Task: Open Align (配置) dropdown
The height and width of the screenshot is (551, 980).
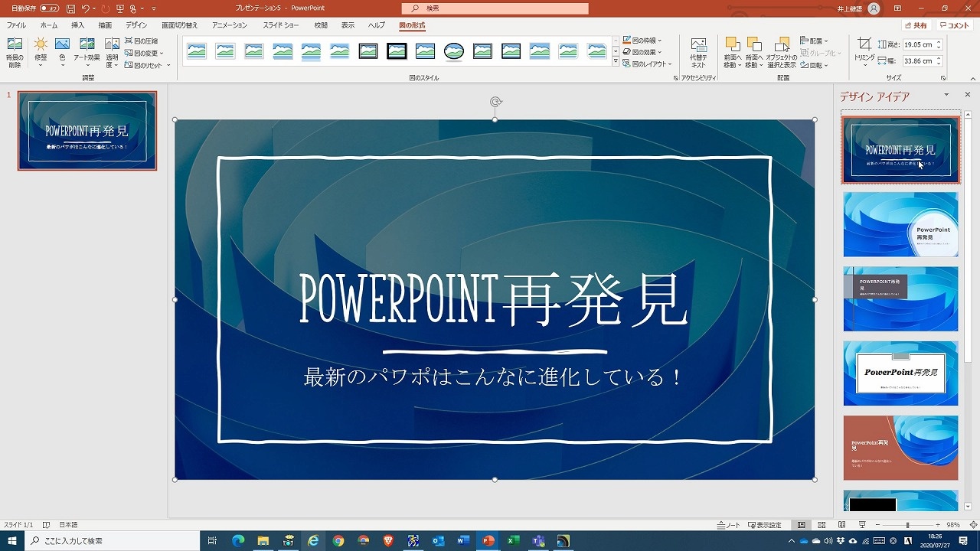Action: 815,41
